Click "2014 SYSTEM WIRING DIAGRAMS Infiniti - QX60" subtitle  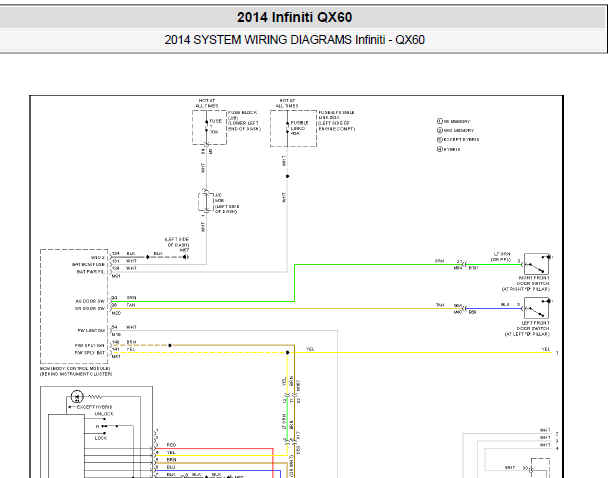pos(294,40)
